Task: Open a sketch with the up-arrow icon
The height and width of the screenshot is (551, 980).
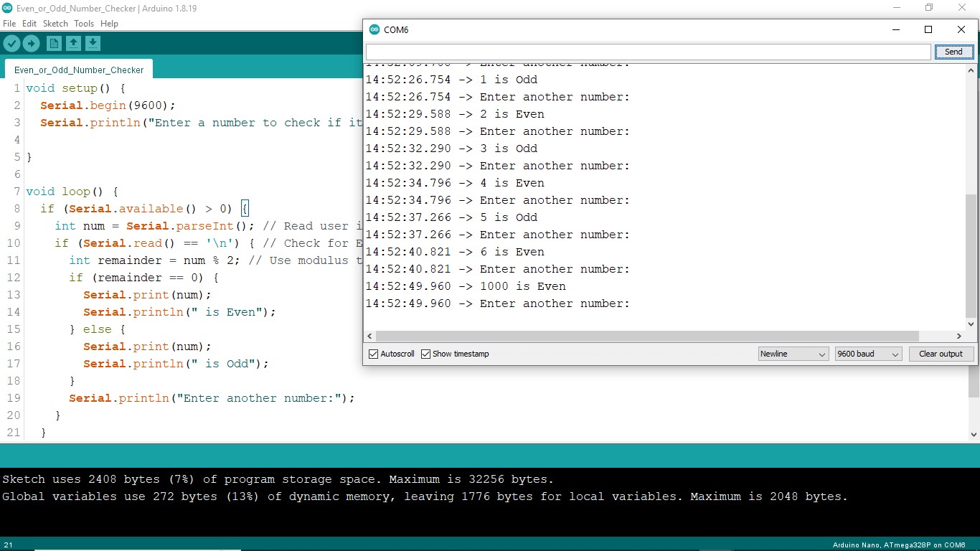Action: tap(73, 44)
